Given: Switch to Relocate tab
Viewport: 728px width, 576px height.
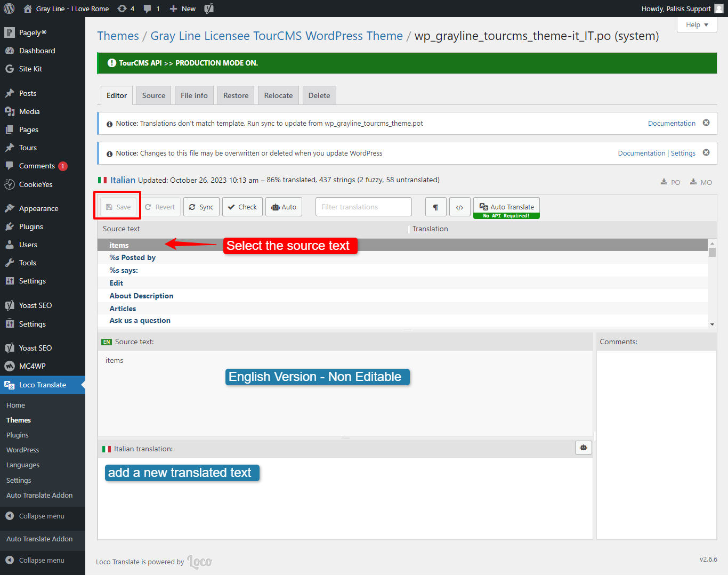Looking at the screenshot, I should point(279,95).
